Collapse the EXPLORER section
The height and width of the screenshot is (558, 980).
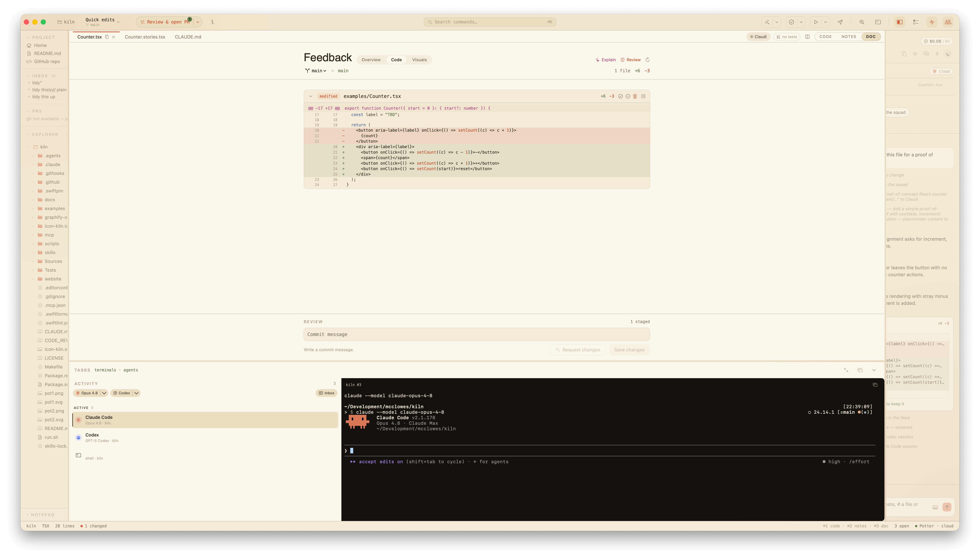click(42, 135)
